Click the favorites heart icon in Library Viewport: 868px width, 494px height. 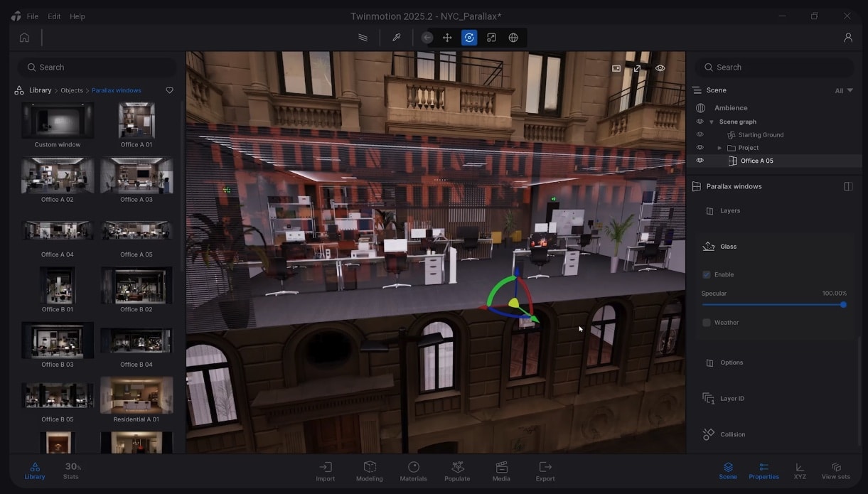(169, 90)
